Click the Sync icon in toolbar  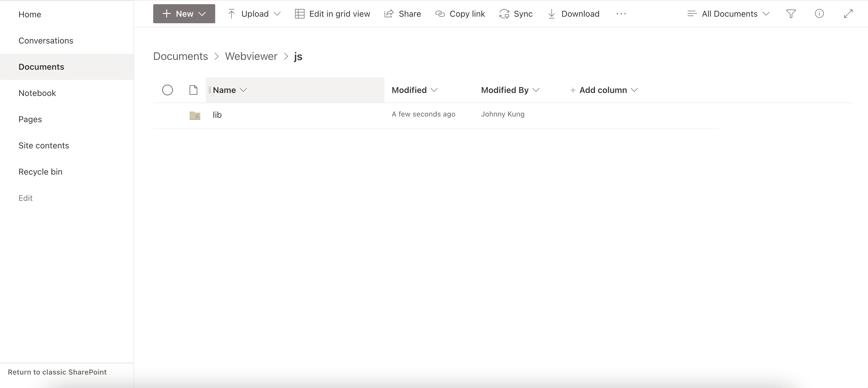pyautogui.click(x=504, y=14)
